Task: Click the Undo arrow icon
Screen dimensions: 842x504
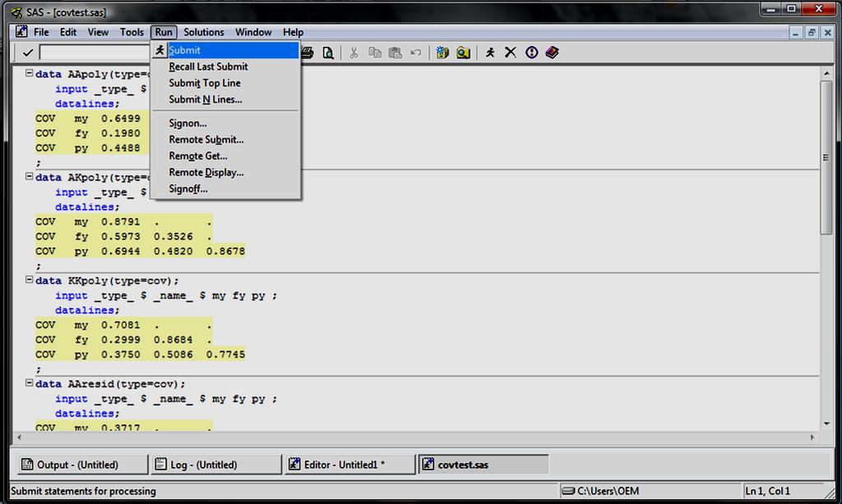Action: coord(415,53)
